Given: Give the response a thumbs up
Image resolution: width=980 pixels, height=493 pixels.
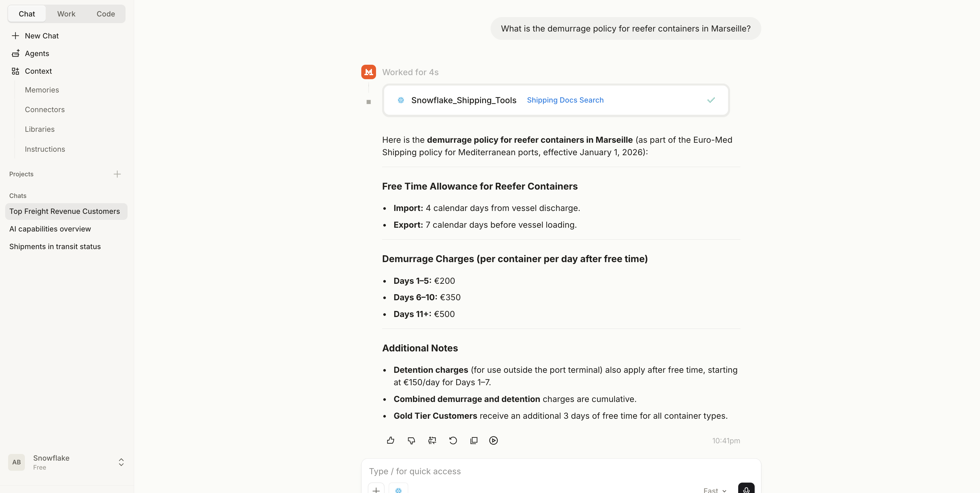Looking at the screenshot, I should point(390,440).
